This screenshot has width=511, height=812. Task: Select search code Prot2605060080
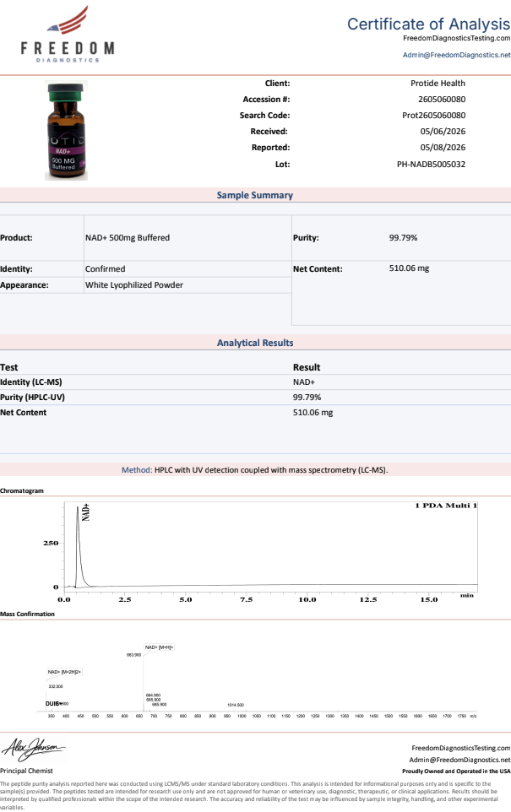click(434, 116)
